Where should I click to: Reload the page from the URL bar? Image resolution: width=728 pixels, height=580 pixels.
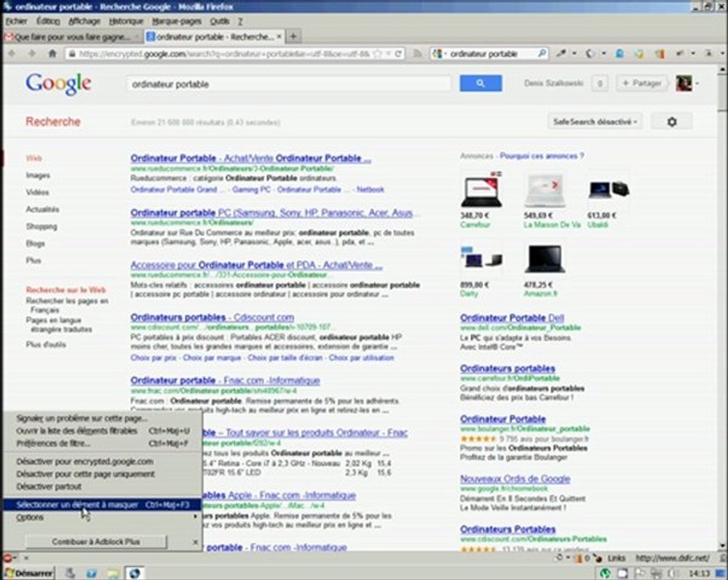click(x=398, y=54)
